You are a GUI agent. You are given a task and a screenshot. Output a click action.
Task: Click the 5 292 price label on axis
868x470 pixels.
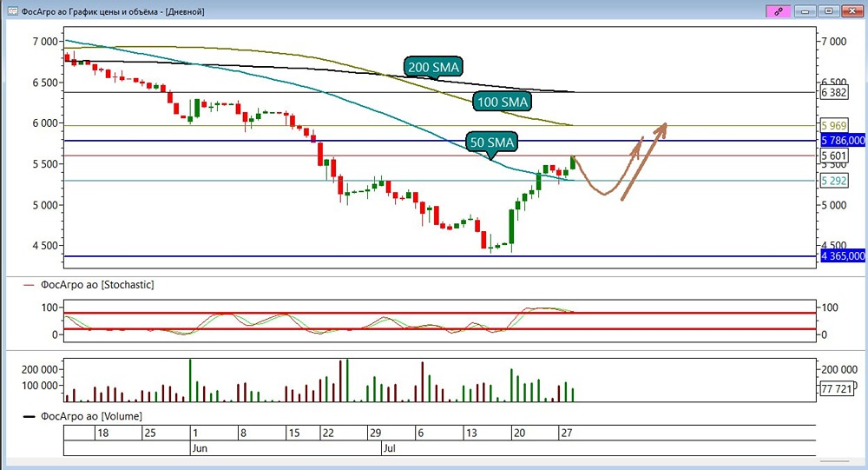[833, 181]
